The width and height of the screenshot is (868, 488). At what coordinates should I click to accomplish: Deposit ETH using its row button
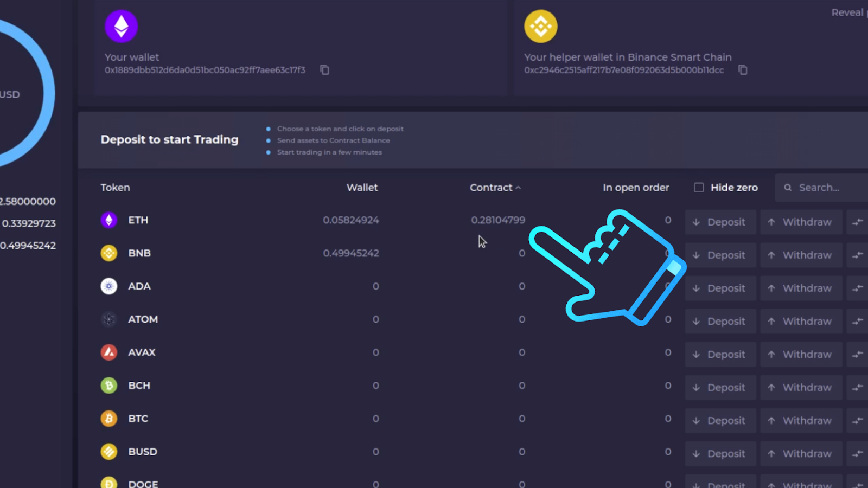point(720,222)
